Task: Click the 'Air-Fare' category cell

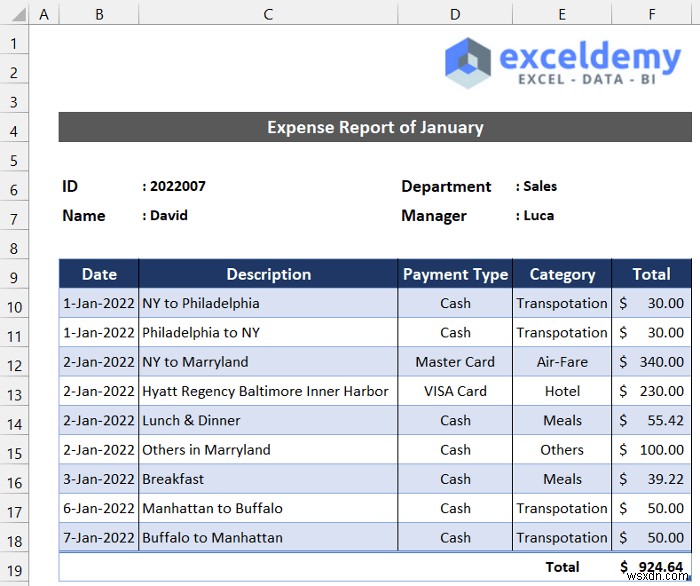Action: (x=562, y=362)
